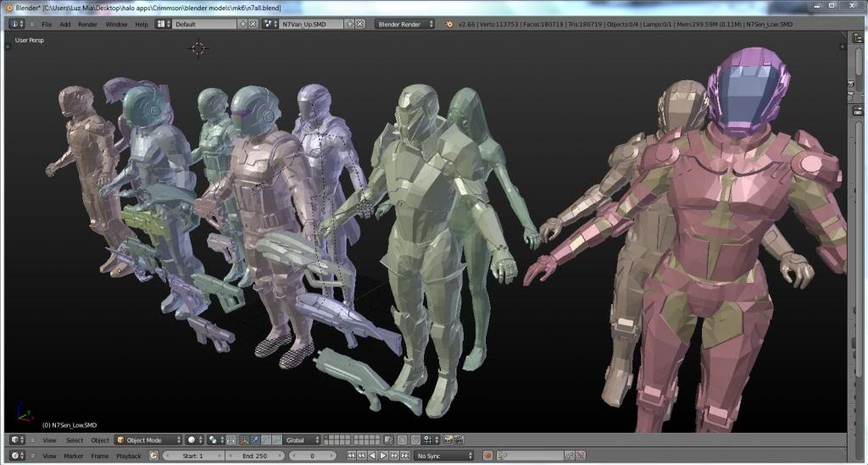
Task: Open the Object Mode dropdown
Action: coord(148,440)
